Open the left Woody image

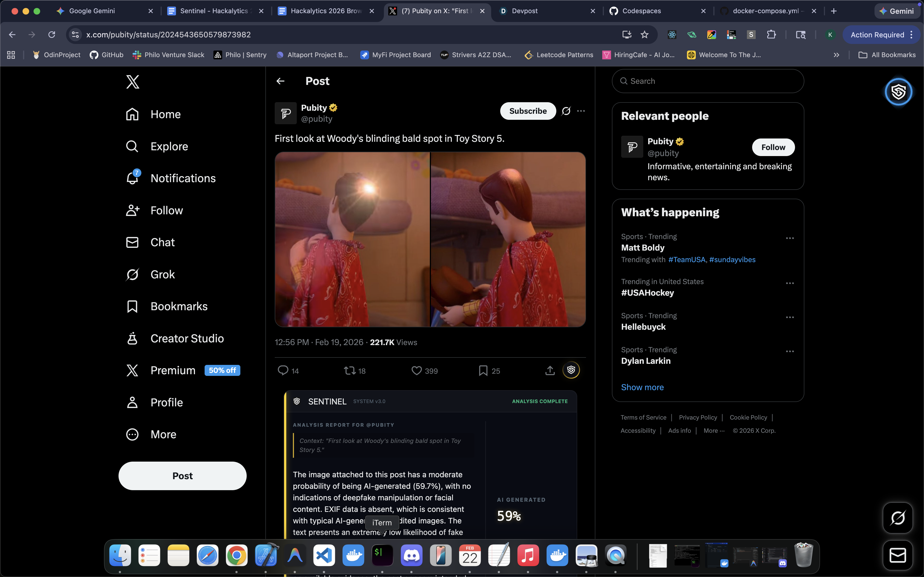click(352, 239)
